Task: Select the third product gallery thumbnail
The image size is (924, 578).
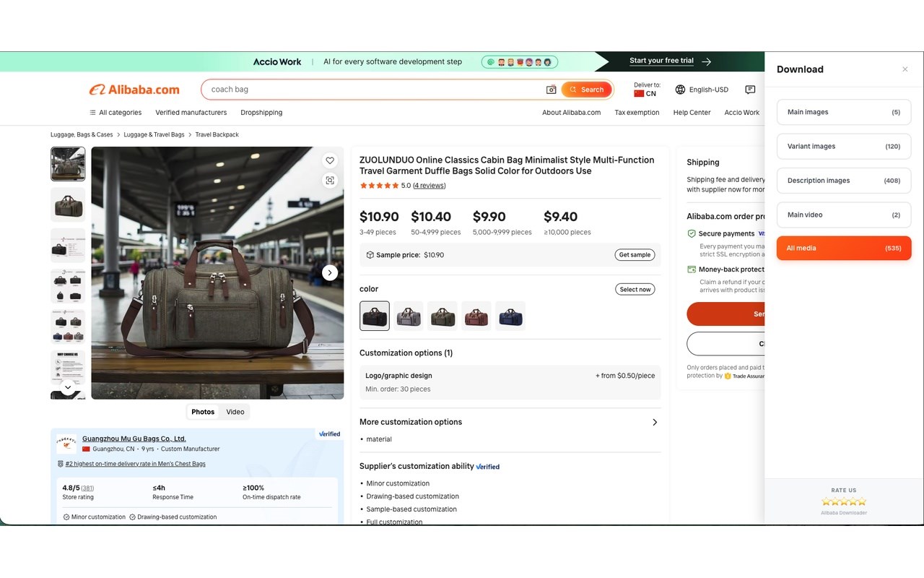Action: (68, 246)
